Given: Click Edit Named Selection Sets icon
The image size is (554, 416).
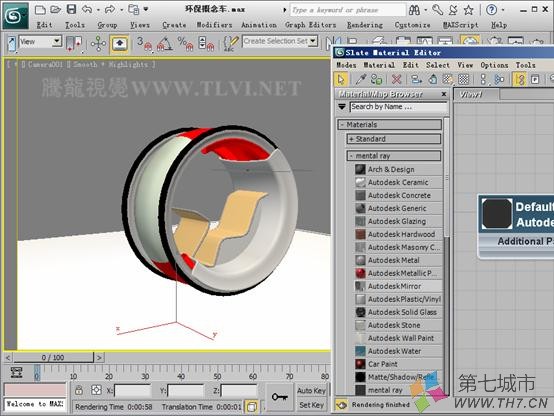Looking at the screenshot, I should pyautogui.click(x=231, y=44).
